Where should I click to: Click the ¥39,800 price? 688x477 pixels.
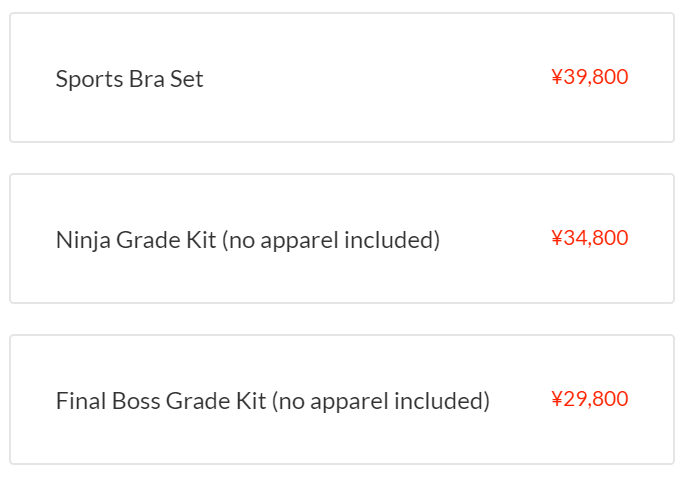589,77
